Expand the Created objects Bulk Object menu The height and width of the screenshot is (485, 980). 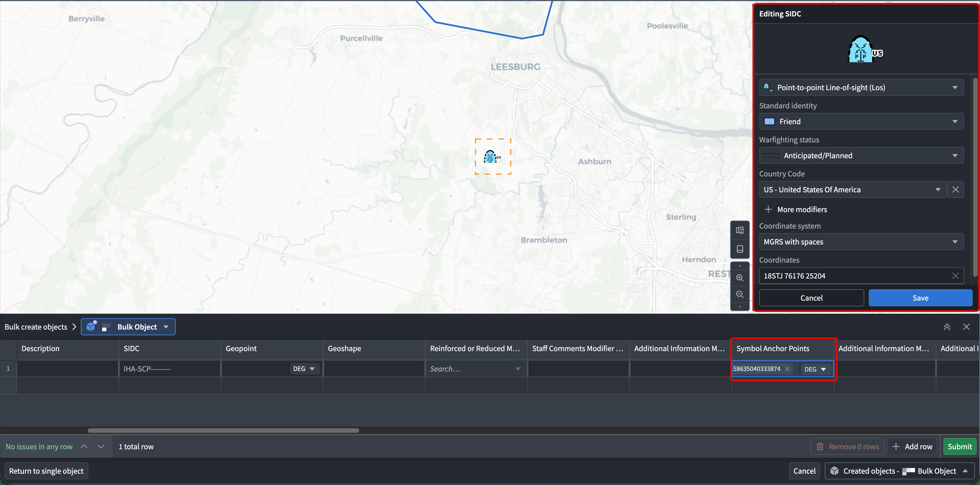pos(900,471)
